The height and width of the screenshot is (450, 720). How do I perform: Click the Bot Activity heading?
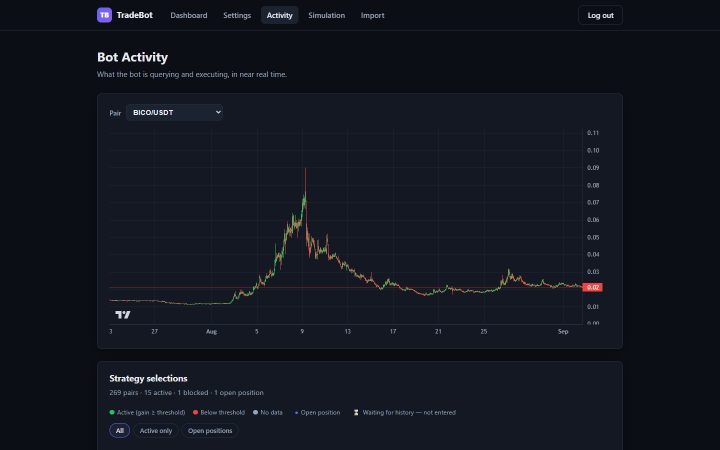[x=132, y=57]
